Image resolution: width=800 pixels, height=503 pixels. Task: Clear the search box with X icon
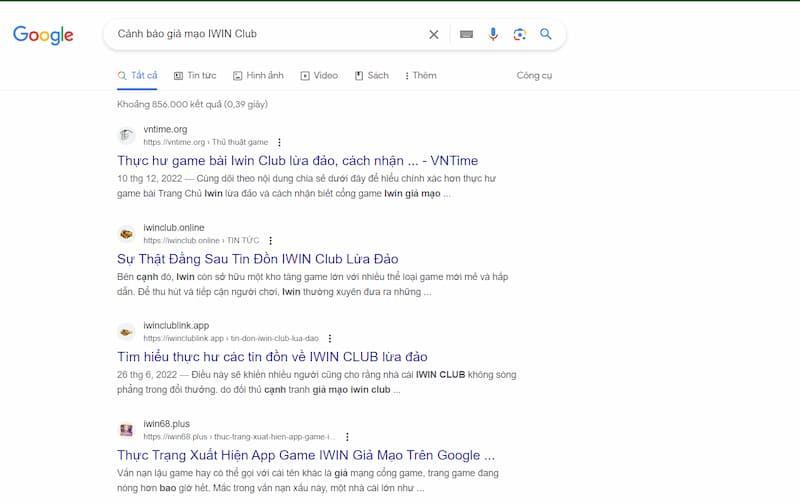(434, 34)
